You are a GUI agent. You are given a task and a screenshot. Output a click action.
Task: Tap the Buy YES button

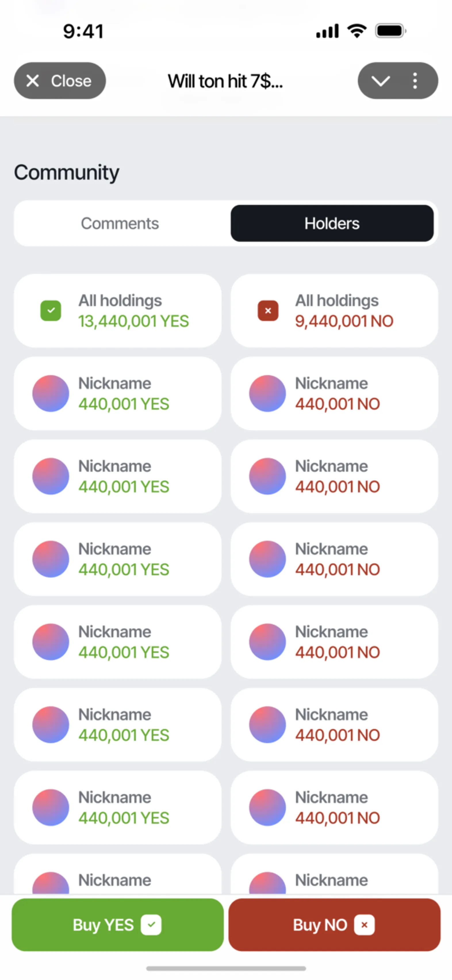(x=118, y=925)
